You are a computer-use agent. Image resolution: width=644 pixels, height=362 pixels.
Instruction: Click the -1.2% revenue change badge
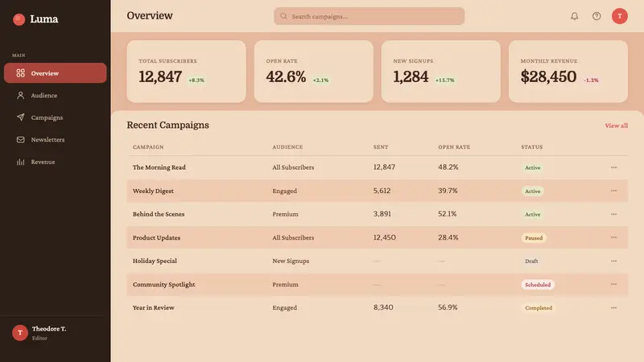coord(591,80)
